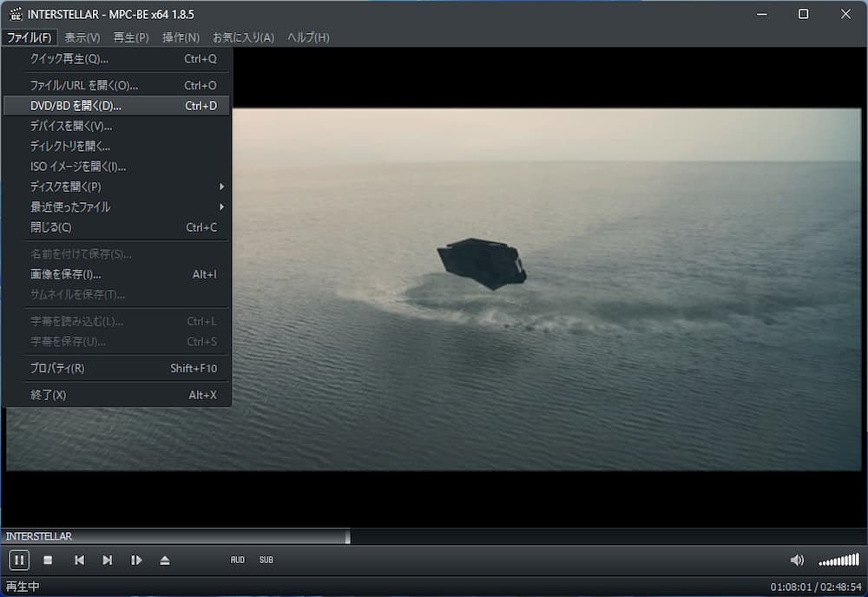
Task: Open the お気に入り(A) menu
Action: (244, 37)
